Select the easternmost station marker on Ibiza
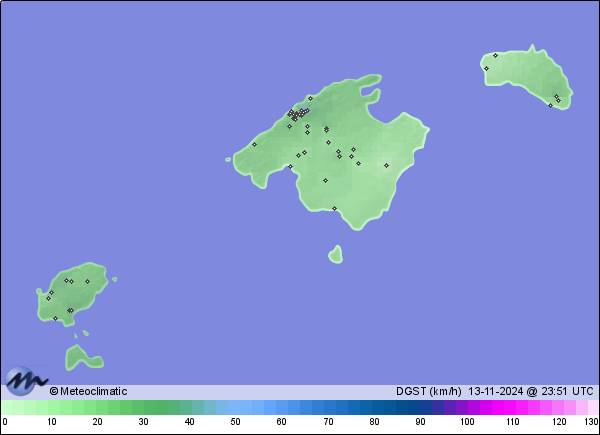 tap(87, 282)
